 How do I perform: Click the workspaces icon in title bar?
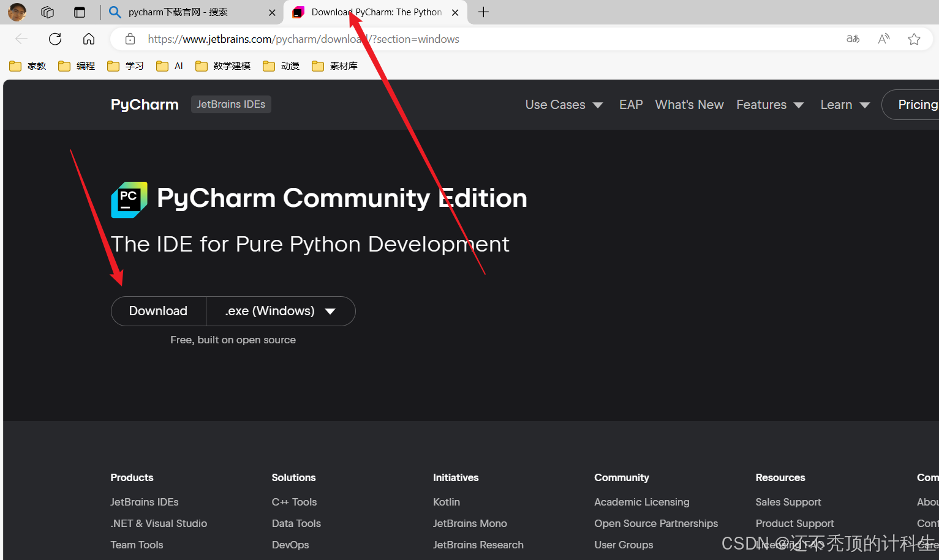tap(48, 12)
